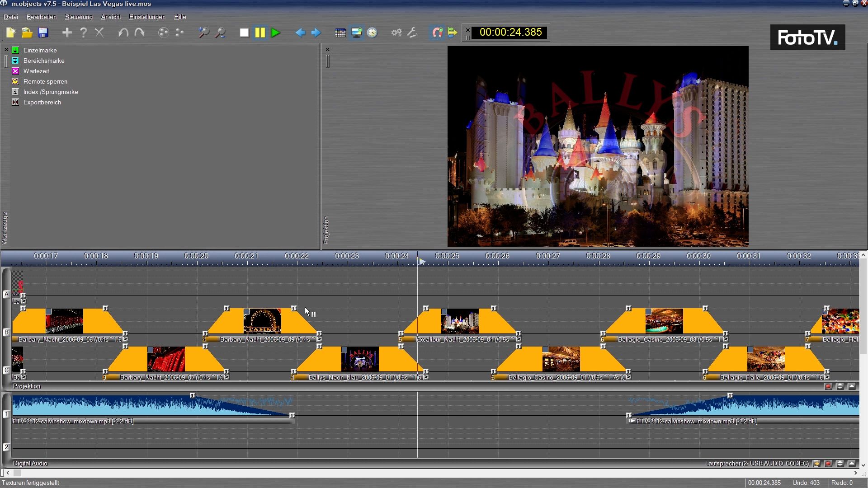The height and width of the screenshot is (488, 868).
Task: Click the question mark help icon
Action: tap(83, 33)
